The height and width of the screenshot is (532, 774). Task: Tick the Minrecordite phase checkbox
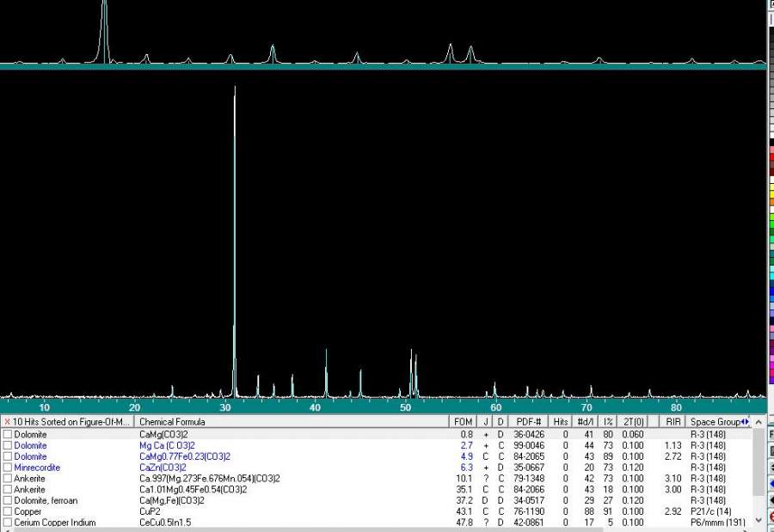point(8,468)
